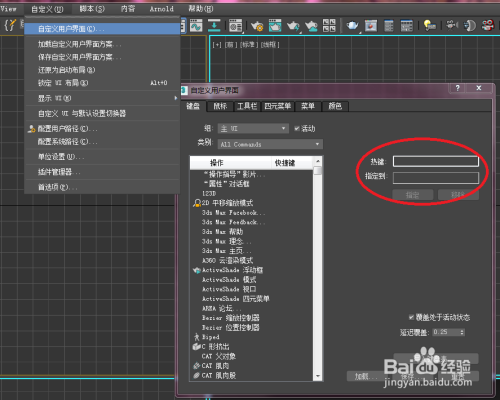500x400 pixels.
Task: Expand the 显示 UI submenu
Action: pos(102,98)
